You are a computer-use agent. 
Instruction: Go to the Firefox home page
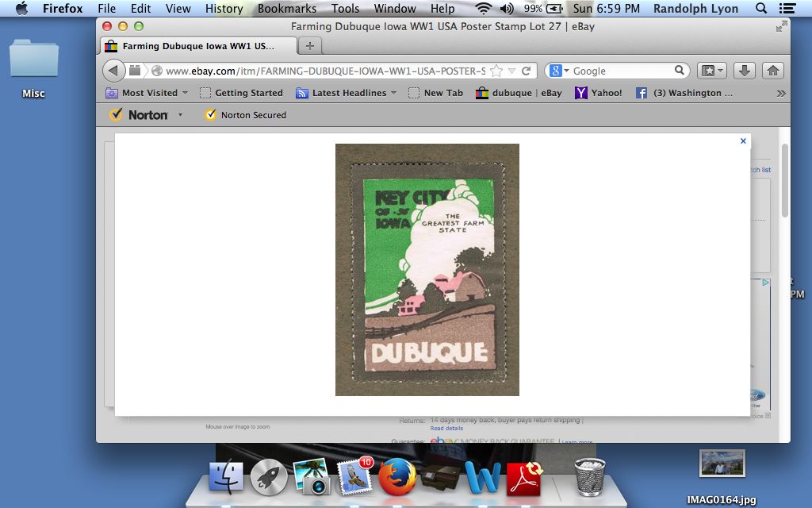(773, 71)
